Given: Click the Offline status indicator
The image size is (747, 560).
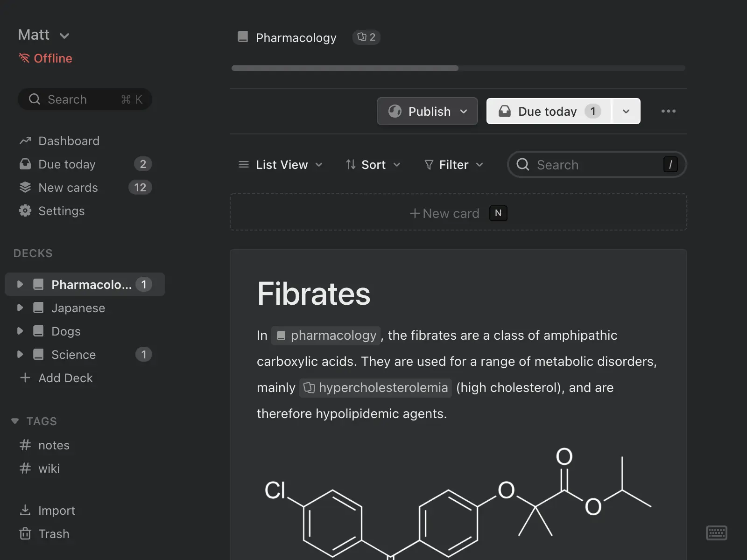Looking at the screenshot, I should [46, 58].
